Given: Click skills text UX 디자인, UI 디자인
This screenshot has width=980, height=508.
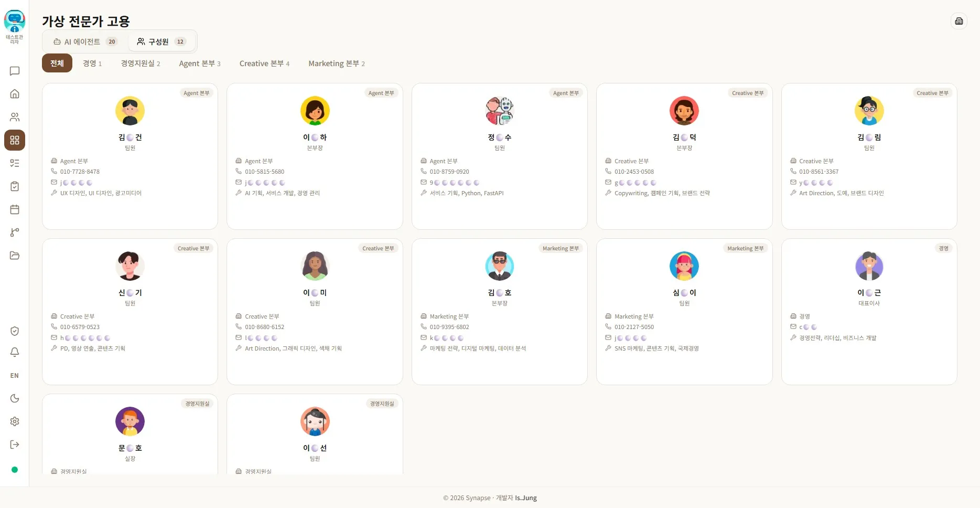Looking at the screenshot, I should point(101,193).
